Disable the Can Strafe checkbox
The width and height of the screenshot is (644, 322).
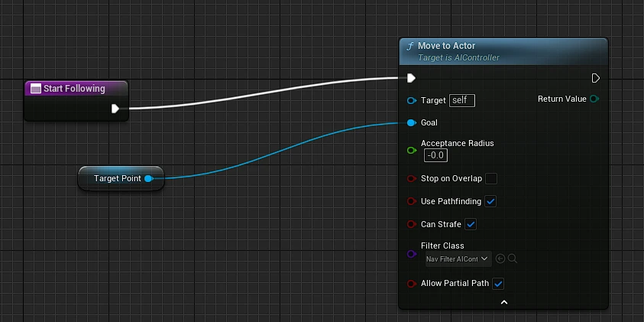coord(471,225)
